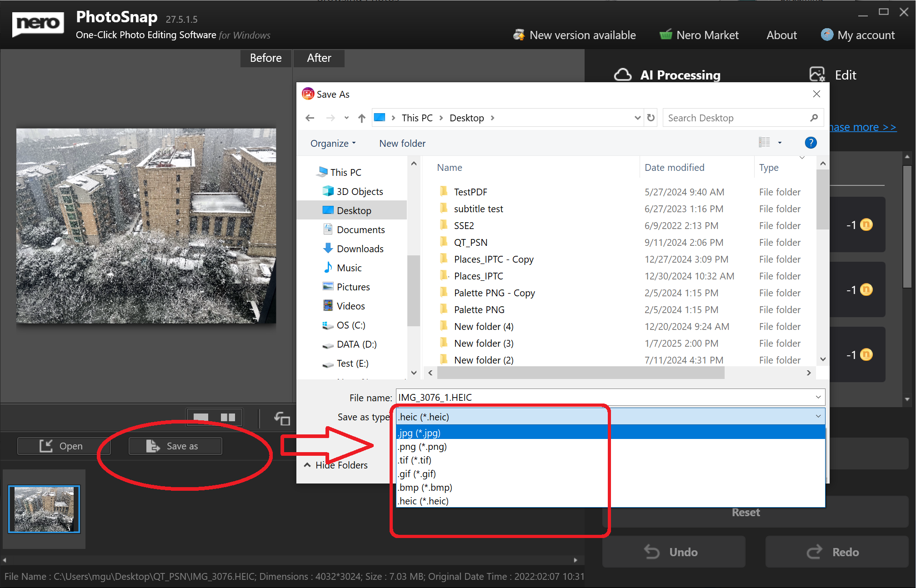Viewport: 916px width, 588px height.
Task: Click refresh icon beside address bar
Action: (651, 118)
